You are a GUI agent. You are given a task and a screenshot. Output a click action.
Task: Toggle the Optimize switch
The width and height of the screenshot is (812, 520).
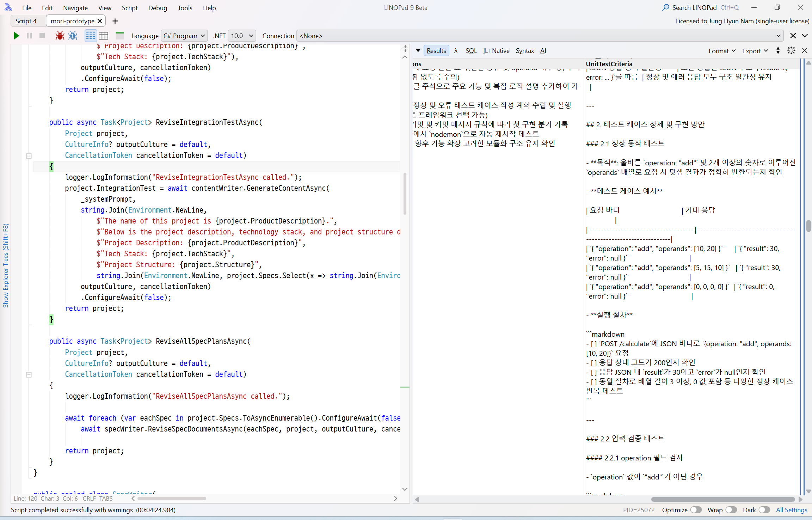point(696,510)
